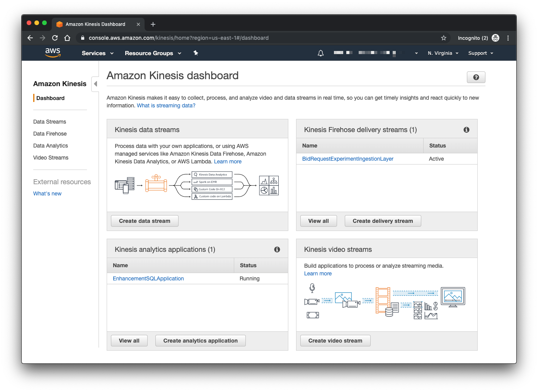Open the N. Virginia region dropdown
The height and width of the screenshot is (392, 538).
coord(443,53)
